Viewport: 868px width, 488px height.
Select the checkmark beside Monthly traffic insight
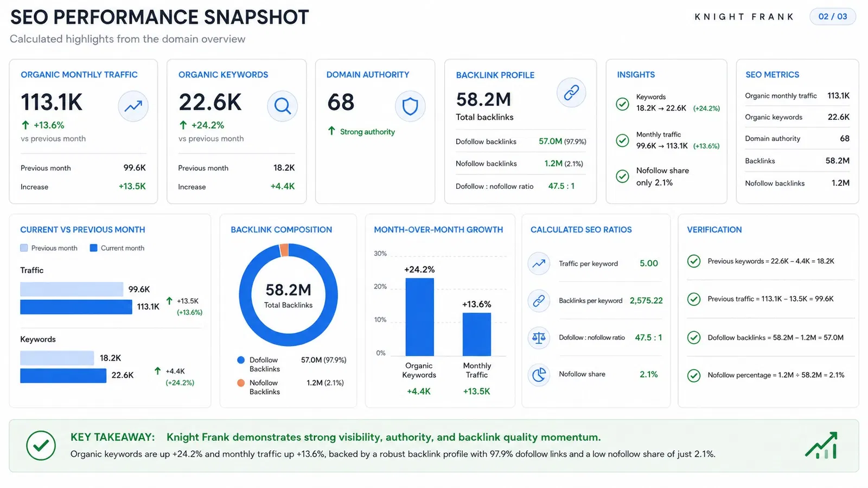pyautogui.click(x=623, y=141)
